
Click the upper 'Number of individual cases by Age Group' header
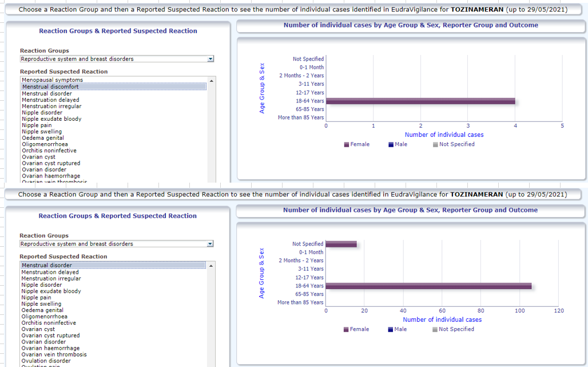[x=411, y=25]
